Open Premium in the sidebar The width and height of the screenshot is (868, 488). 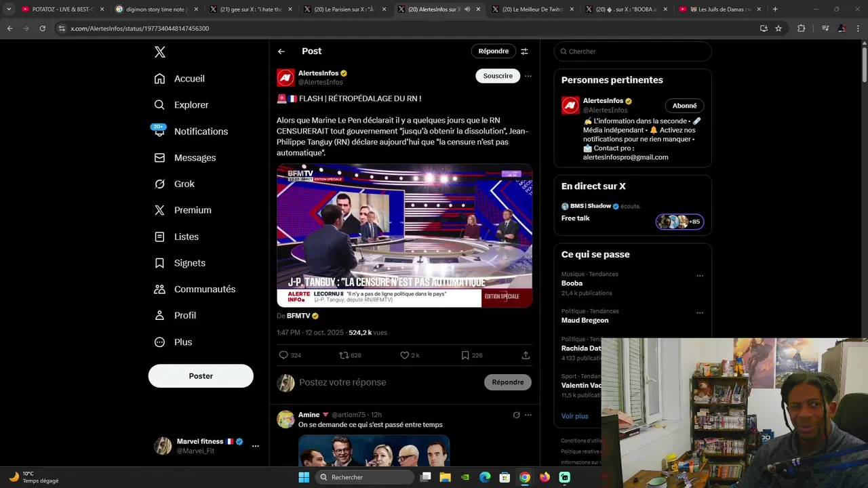tap(183, 210)
